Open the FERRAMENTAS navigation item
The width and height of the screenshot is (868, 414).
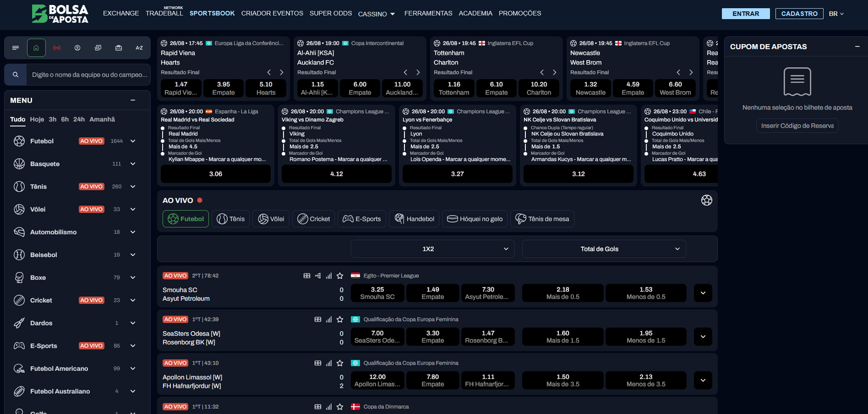click(x=428, y=13)
